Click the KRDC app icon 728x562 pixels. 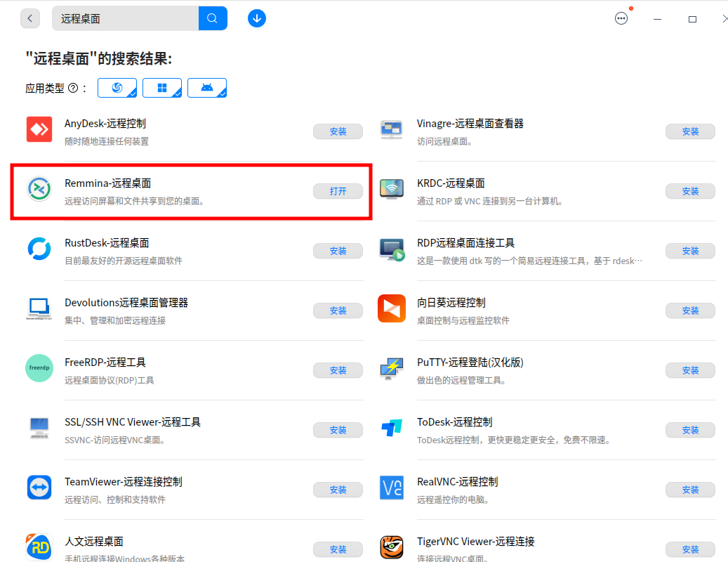[x=392, y=189]
